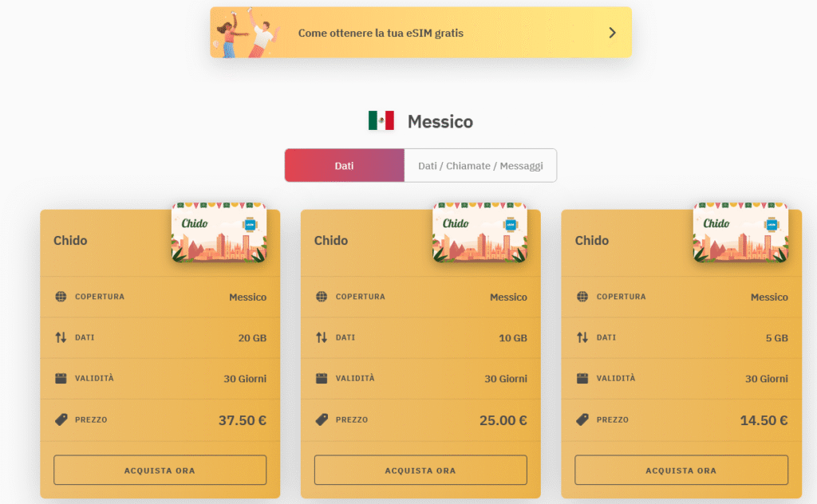Click data arrows icon in 10 GB plan

[x=322, y=337]
